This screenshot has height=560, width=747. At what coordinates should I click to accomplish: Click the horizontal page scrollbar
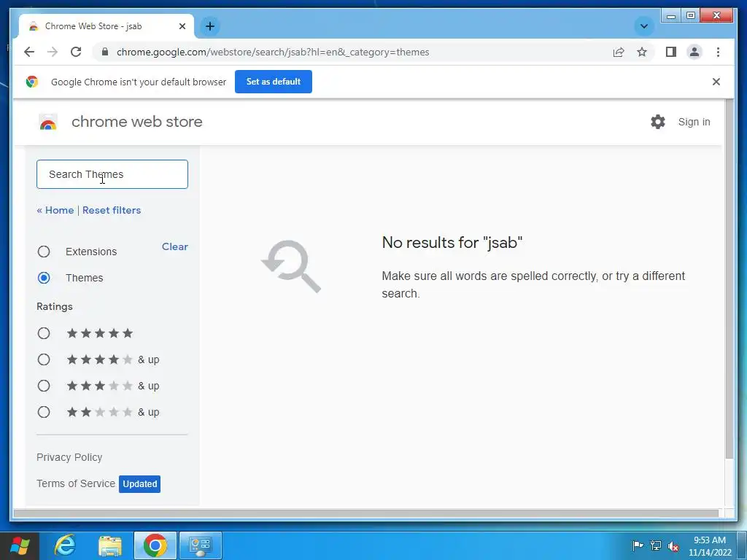[x=366, y=513]
